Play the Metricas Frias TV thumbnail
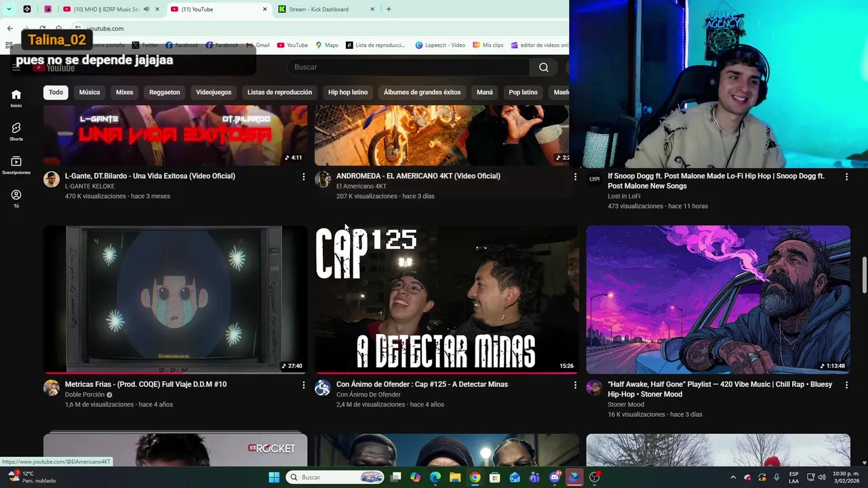The width and height of the screenshot is (868, 488). (176, 300)
